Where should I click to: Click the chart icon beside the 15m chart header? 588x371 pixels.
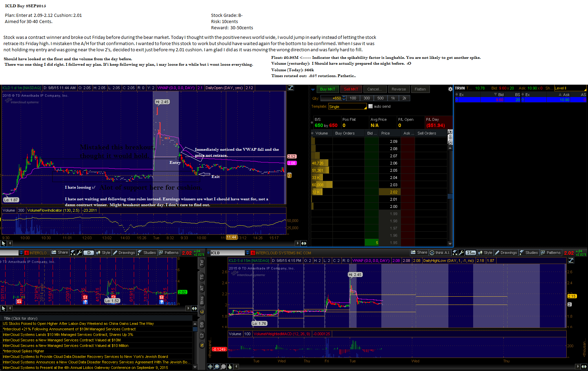571,261
